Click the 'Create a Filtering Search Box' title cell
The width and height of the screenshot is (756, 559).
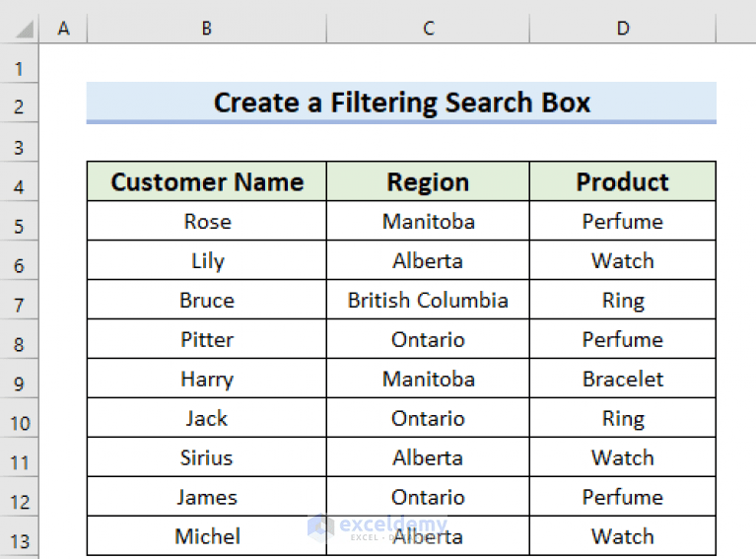401,103
